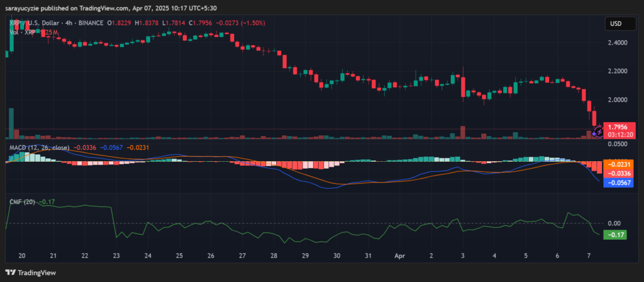The image size is (644, 282).
Task: Click the XRP / U.S. Dollar symbol title
Action: tap(34, 23)
